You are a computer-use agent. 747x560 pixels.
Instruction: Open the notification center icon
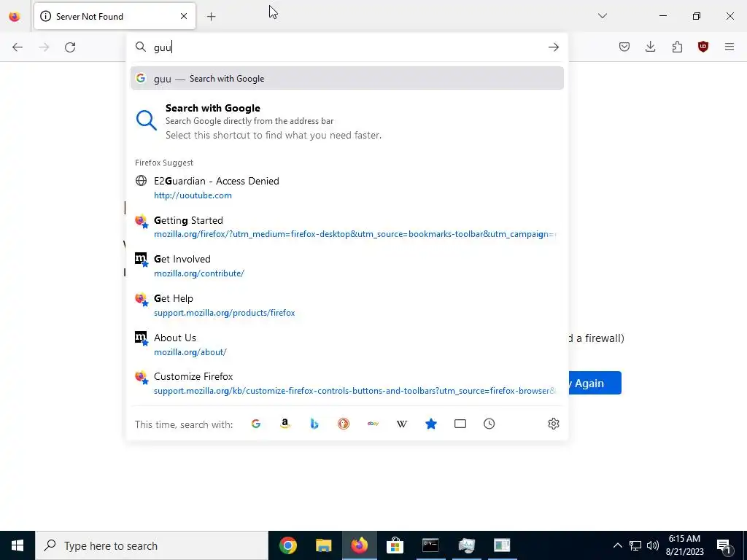(x=724, y=546)
